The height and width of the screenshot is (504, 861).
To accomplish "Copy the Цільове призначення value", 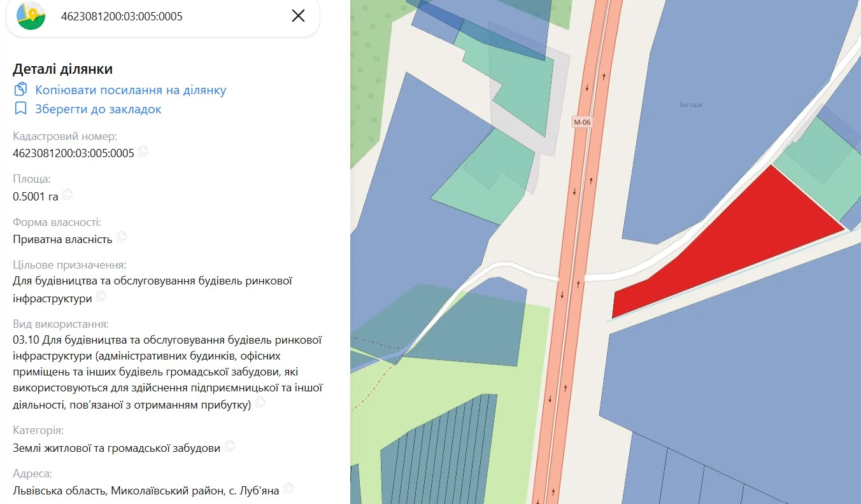I will (x=101, y=297).
